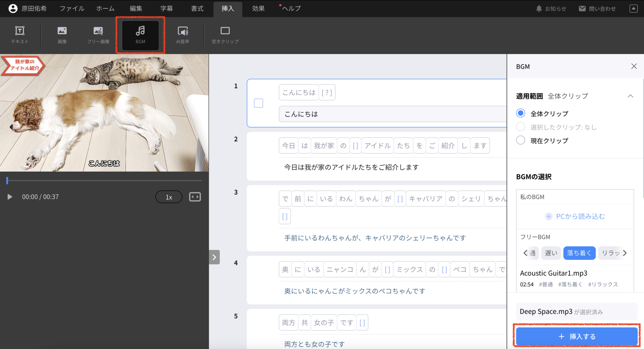Select the フリー画像 free image tool
The width and height of the screenshot is (644, 349).
pos(98,35)
